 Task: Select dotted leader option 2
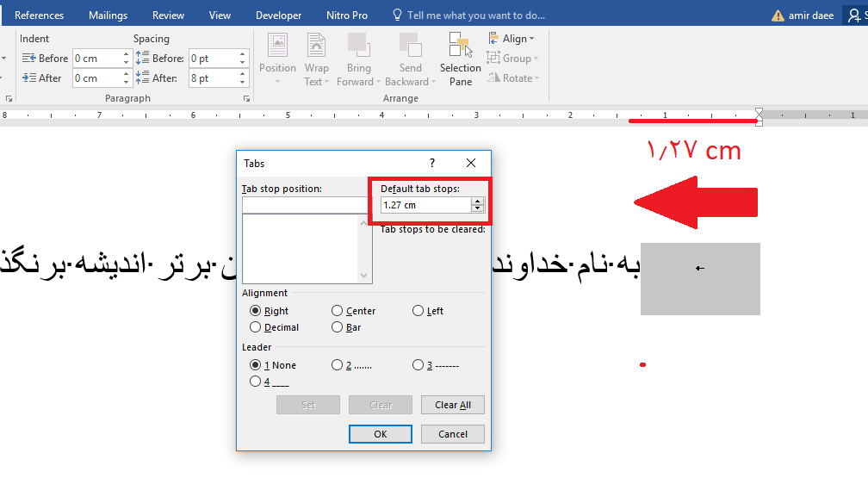(337, 365)
